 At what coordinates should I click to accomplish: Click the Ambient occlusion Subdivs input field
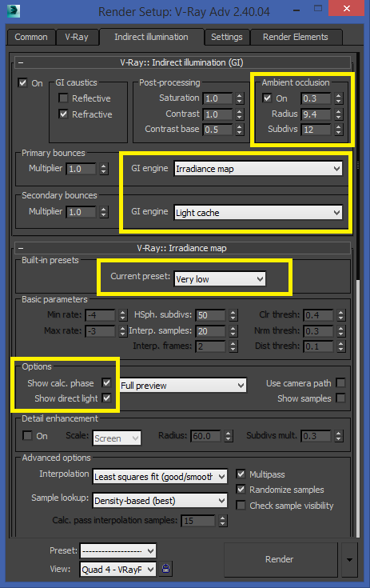pos(316,130)
